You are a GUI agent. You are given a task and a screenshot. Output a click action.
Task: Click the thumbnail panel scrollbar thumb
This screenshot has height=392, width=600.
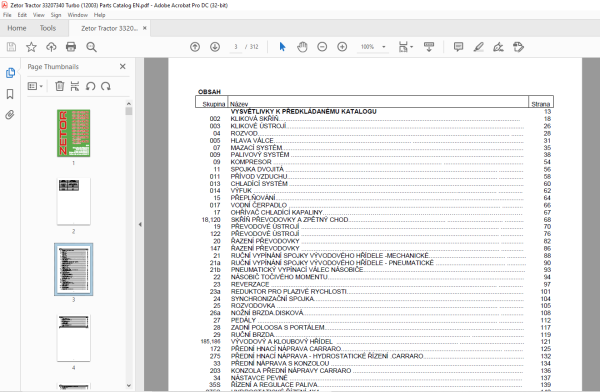click(x=129, y=111)
